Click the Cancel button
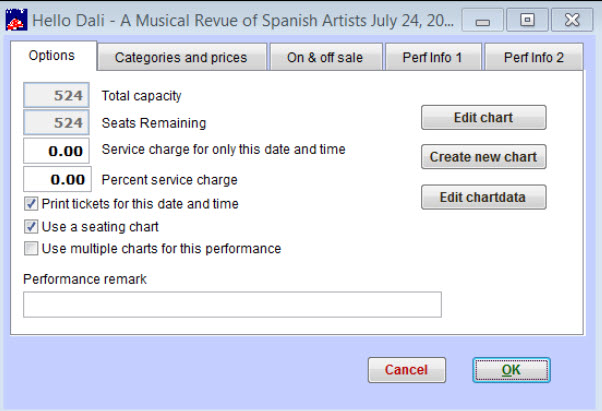The height and width of the screenshot is (411, 602). click(407, 370)
